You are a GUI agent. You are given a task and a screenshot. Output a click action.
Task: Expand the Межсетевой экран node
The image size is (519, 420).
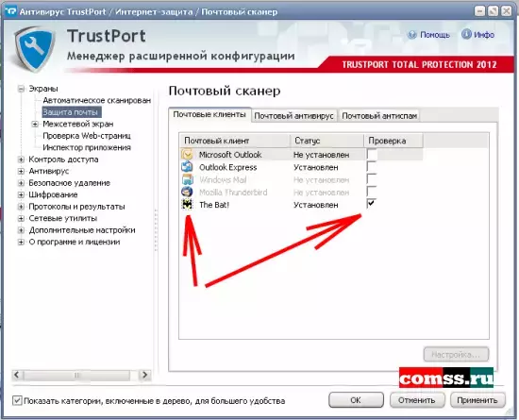(35, 125)
